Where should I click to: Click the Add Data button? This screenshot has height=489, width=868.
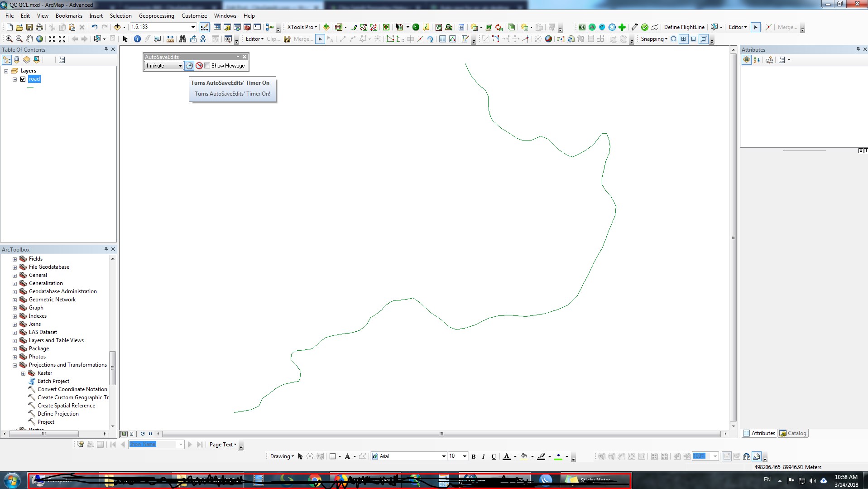point(117,27)
